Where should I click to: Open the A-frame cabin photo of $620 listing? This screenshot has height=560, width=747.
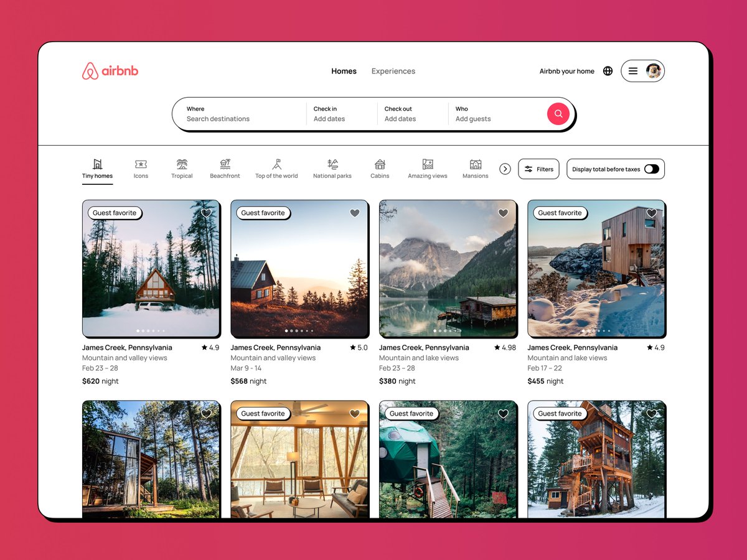click(151, 269)
